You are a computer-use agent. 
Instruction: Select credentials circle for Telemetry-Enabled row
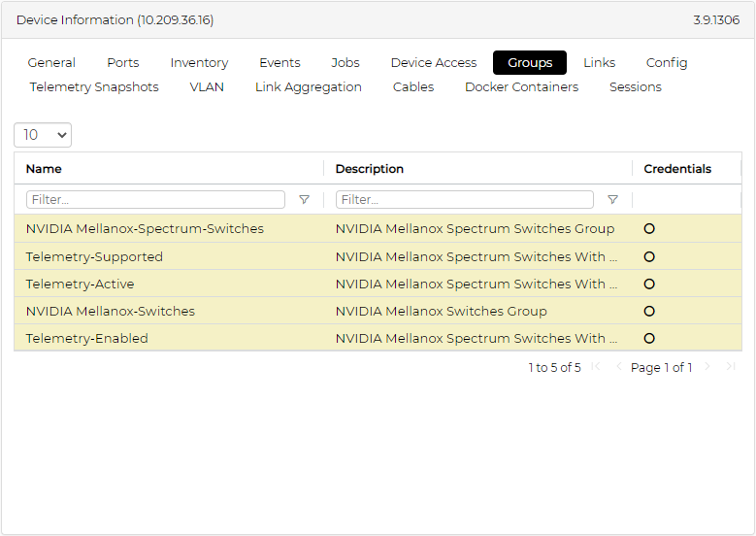click(649, 339)
